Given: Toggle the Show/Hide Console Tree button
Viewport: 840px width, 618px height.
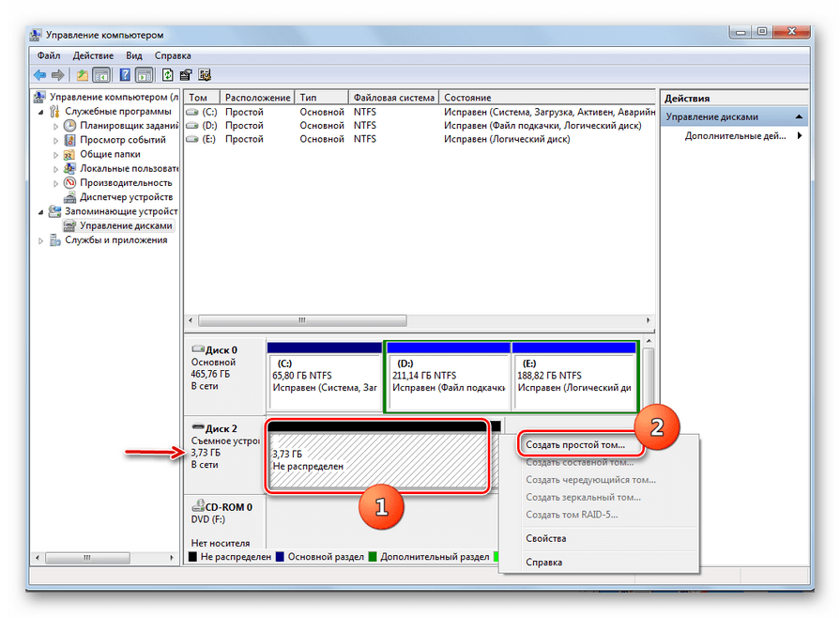Looking at the screenshot, I should (x=101, y=75).
